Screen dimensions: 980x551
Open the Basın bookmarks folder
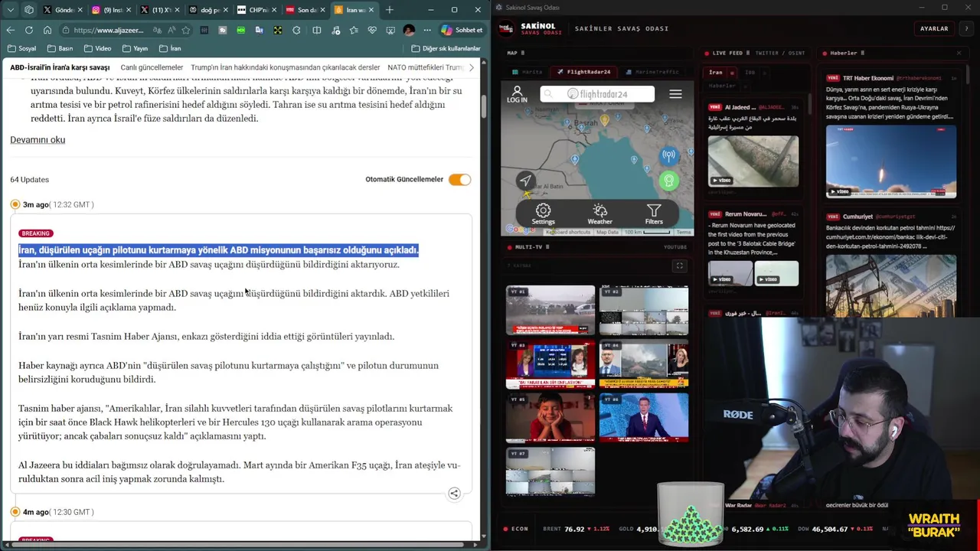[x=60, y=48]
